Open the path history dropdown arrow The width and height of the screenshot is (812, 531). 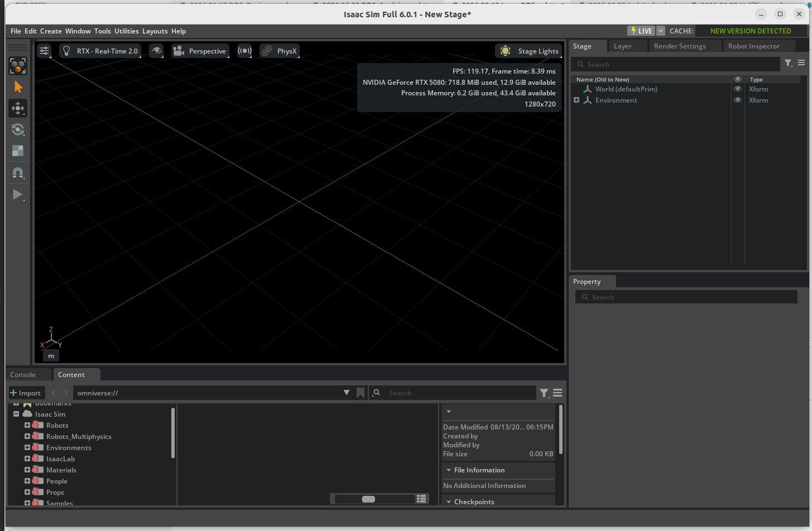347,393
